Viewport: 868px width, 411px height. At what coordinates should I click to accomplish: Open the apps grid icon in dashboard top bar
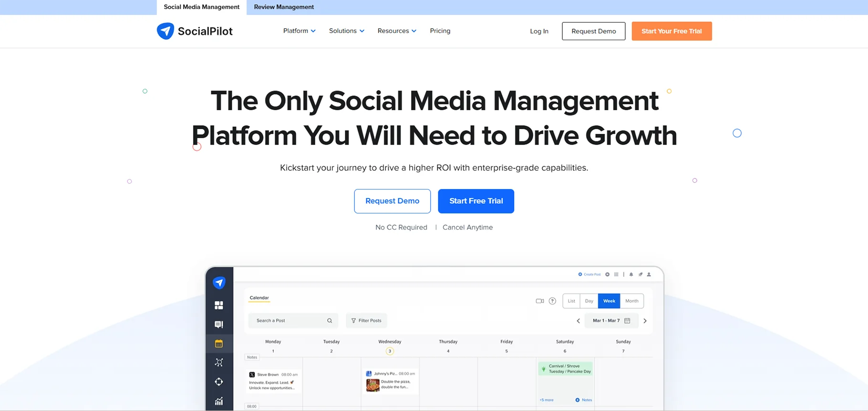[616, 274]
